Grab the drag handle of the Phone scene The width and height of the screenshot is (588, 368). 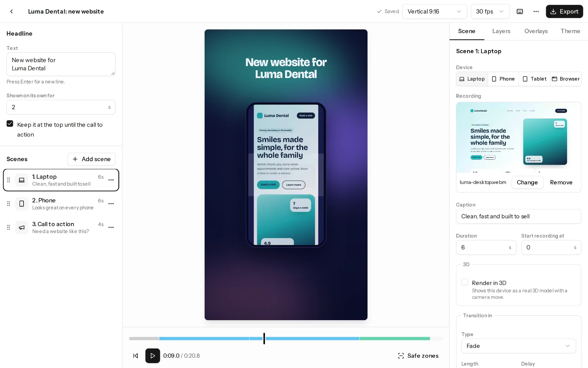[x=8, y=204]
